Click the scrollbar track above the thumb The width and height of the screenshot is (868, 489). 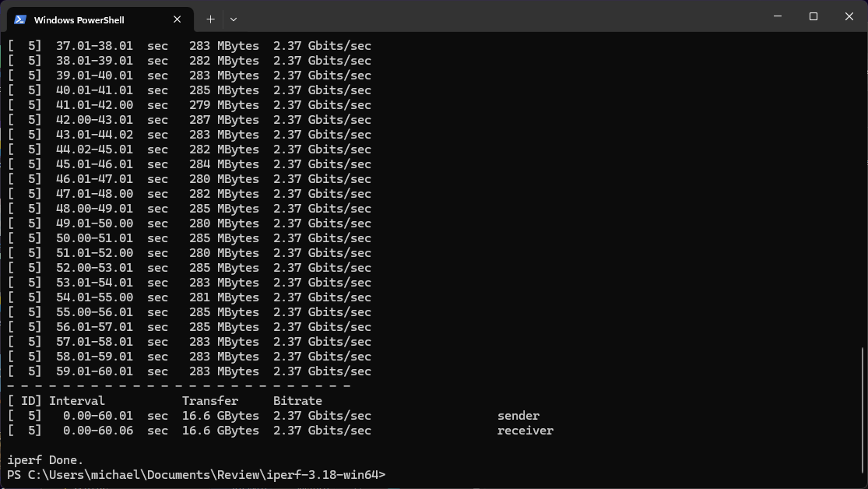tap(862, 195)
